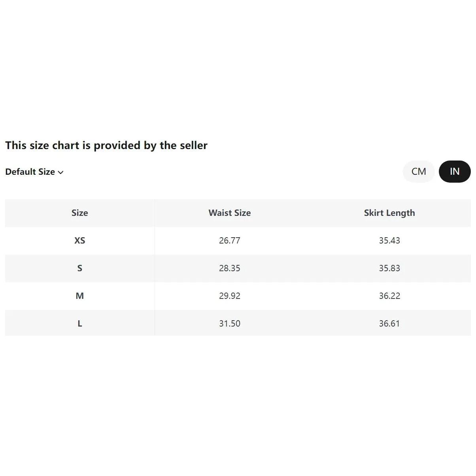Click the 26.77 waist value

230,240
